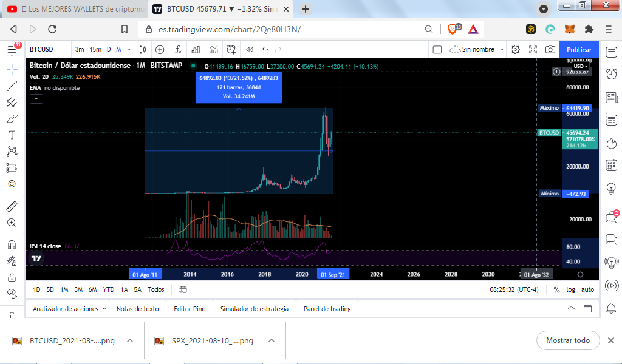Image resolution: width=622 pixels, height=364 pixels.
Task: Open the economic calendar panel
Action: point(612,165)
